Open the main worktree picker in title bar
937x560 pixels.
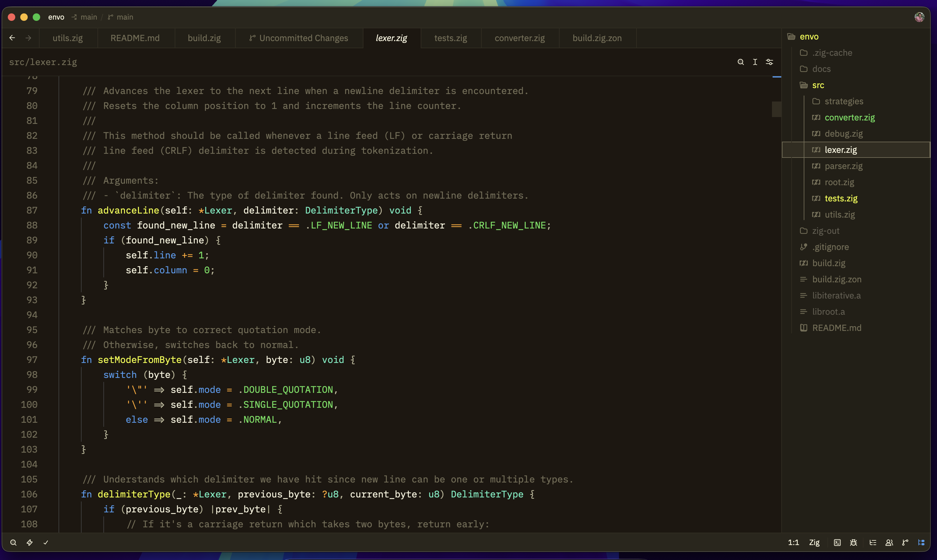[x=85, y=17]
